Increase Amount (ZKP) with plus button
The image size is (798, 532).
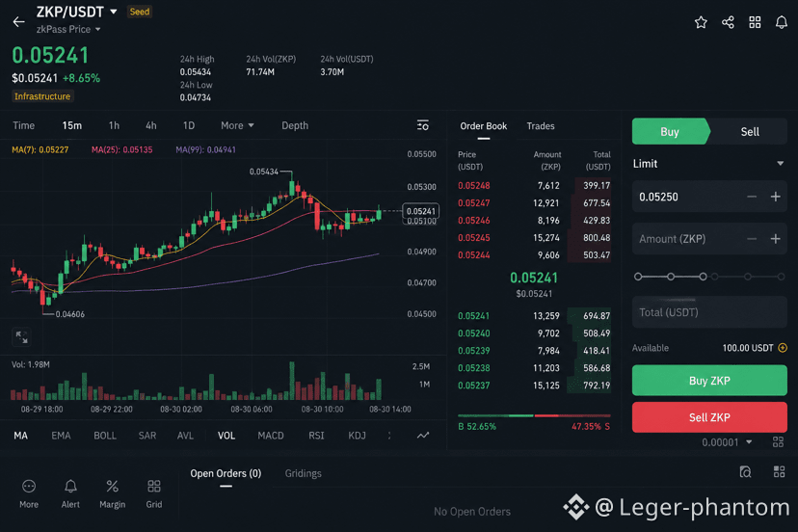775,239
